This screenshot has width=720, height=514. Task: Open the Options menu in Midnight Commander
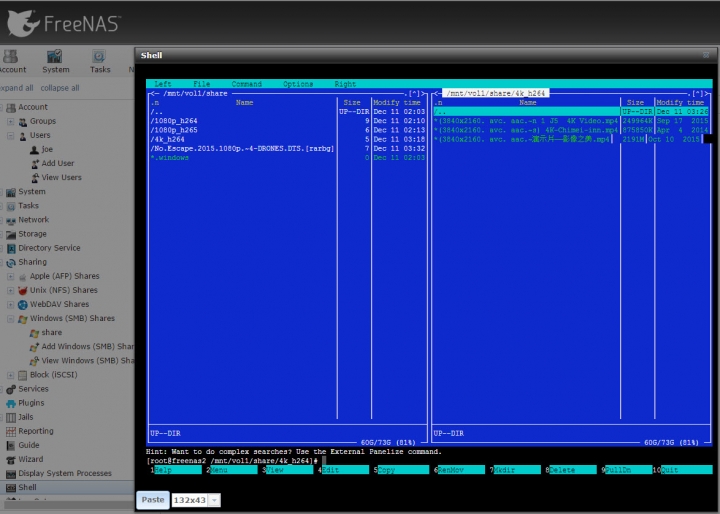(298, 84)
